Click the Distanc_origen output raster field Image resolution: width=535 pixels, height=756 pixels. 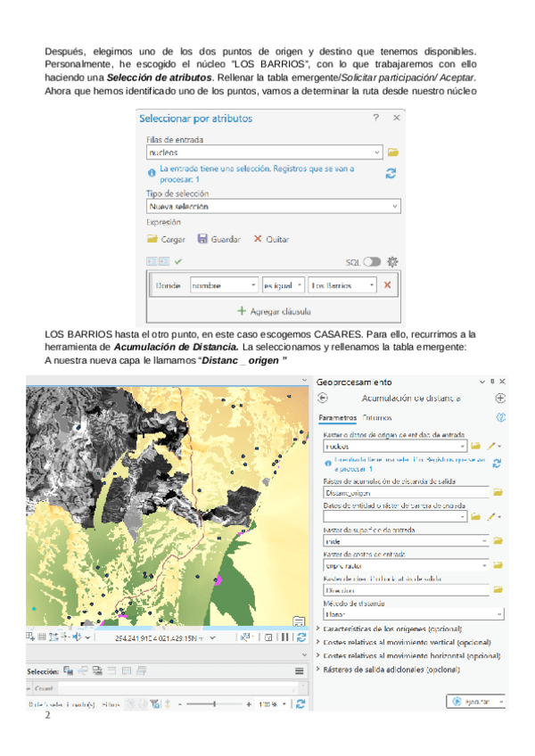406,492
